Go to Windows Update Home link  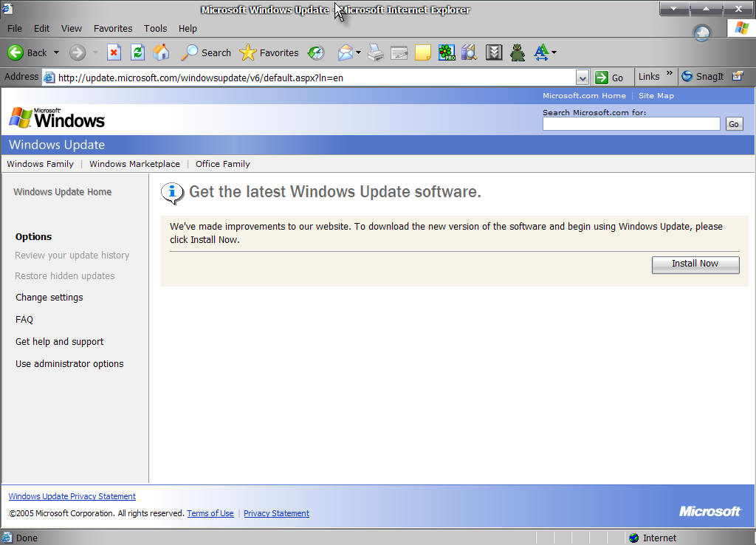(62, 191)
